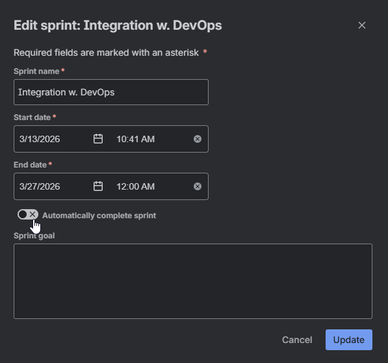The height and width of the screenshot is (363, 388).
Task: Close the Edit sprint dialog with the X
Action: coord(362,25)
